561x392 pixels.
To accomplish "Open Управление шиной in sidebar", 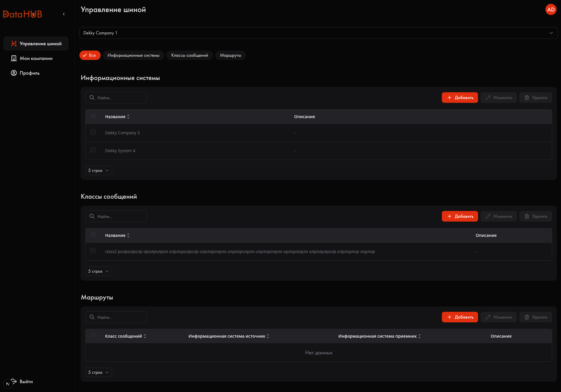I will (36, 43).
